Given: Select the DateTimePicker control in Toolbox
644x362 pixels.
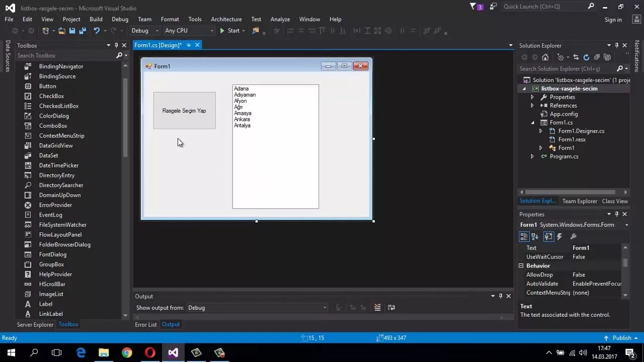Looking at the screenshot, I should (59, 165).
